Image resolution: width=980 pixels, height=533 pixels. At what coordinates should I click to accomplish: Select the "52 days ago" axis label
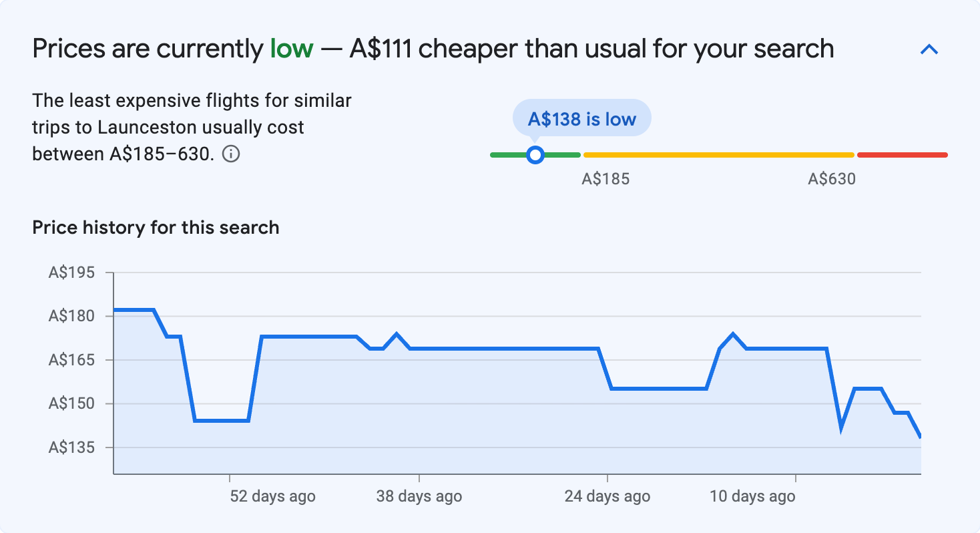click(272, 496)
